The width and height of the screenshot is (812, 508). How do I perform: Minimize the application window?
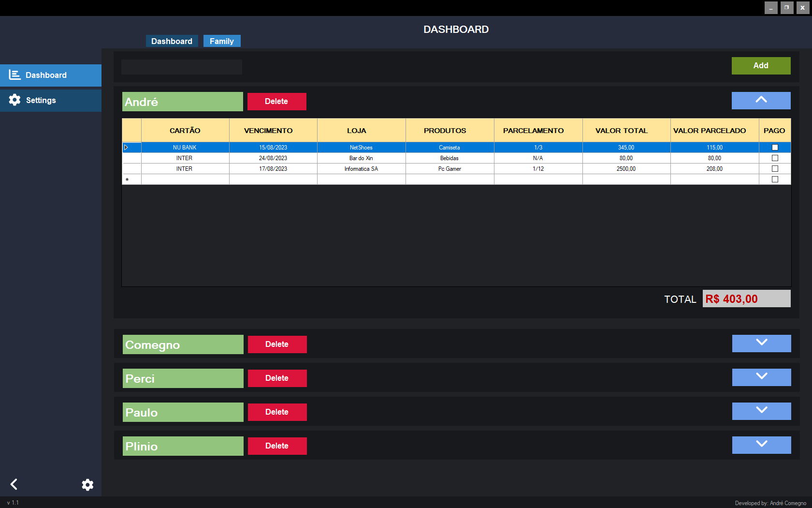[x=771, y=8]
